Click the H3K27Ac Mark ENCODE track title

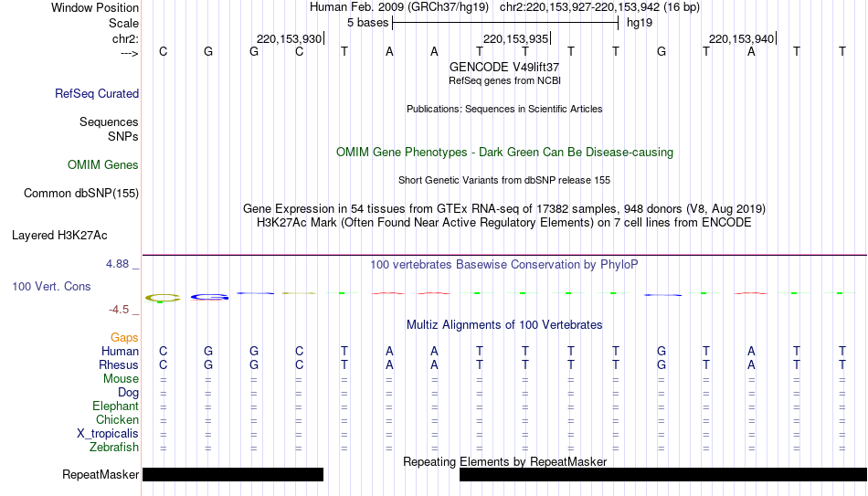[x=504, y=223]
